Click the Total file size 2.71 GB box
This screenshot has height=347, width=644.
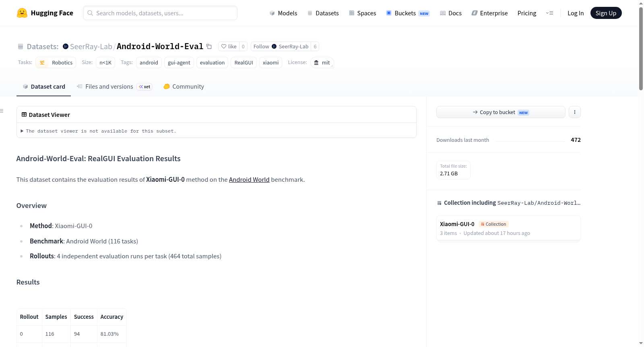(x=453, y=170)
